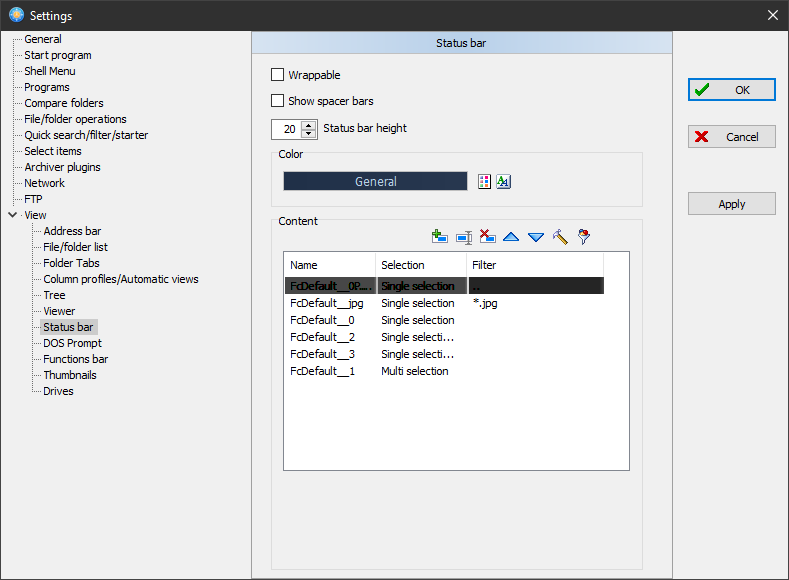Select the FcDefault__jpg row in list
This screenshot has width=789, height=580.
[327, 303]
